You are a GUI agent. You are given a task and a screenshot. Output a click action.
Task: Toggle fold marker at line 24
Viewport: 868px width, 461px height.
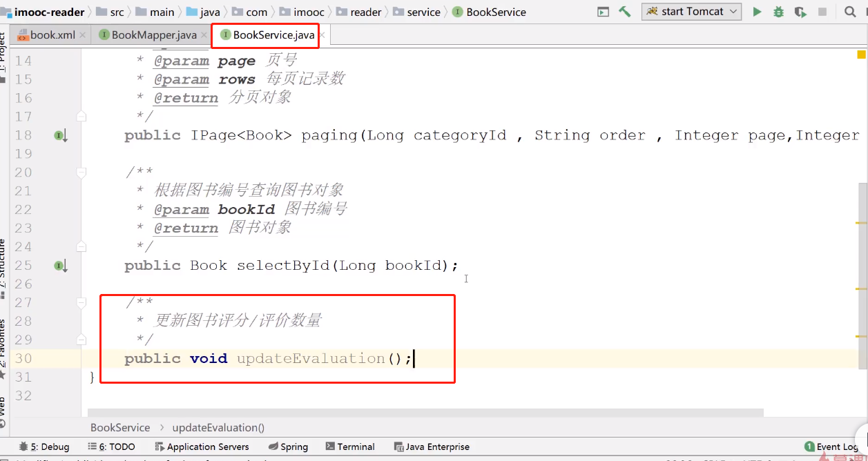click(81, 246)
